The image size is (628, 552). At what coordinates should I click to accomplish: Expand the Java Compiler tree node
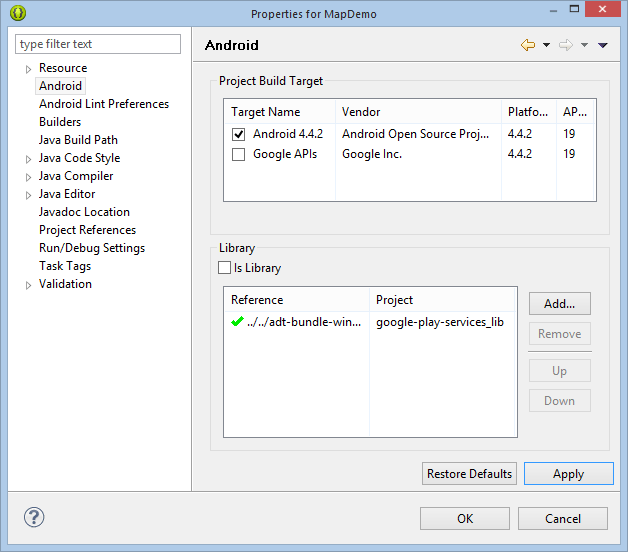[x=29, y=177]
